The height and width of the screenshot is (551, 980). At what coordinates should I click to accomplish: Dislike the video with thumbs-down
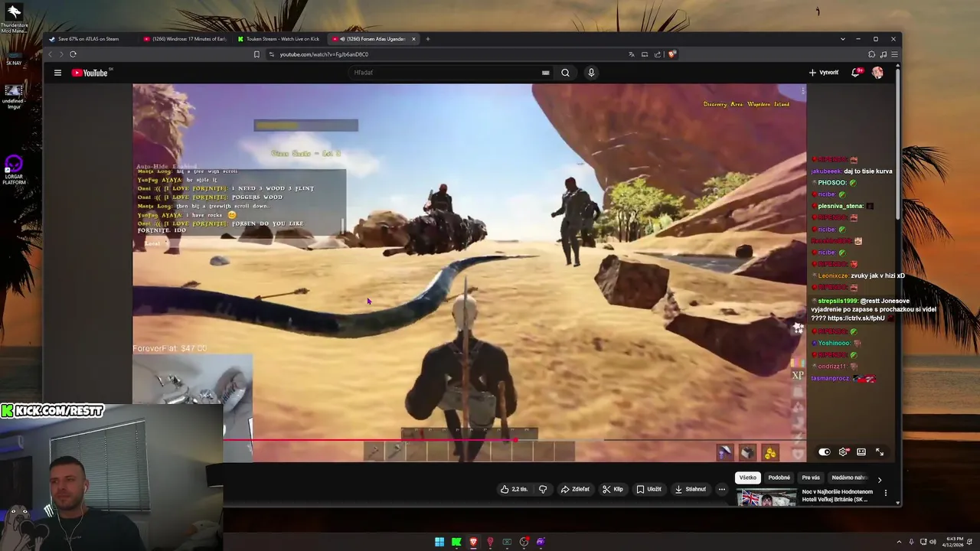pyautogui.click(x=543, y=489)
